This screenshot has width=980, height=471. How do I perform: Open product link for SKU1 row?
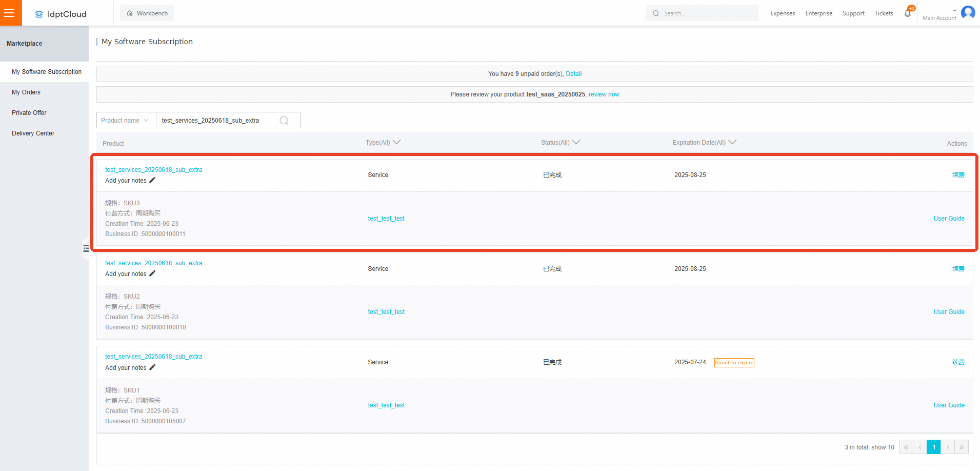coord(154,357)
